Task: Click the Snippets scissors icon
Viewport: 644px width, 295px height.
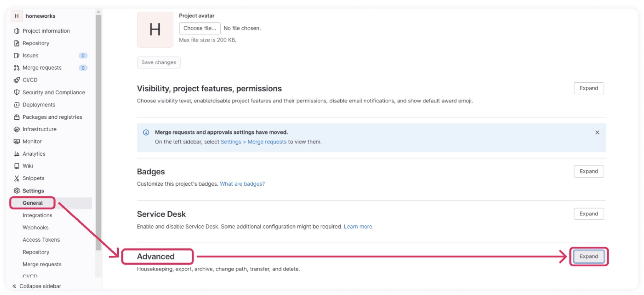Action: pyautogui.click(x=16, y=178)
